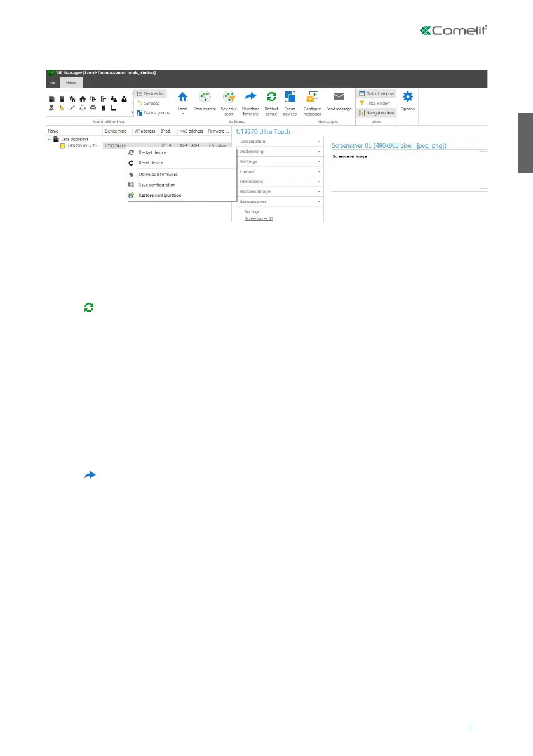Screen dimensions: 533x756
Task: Toggle the Navigation tree view
Action: tap(376, 113)
